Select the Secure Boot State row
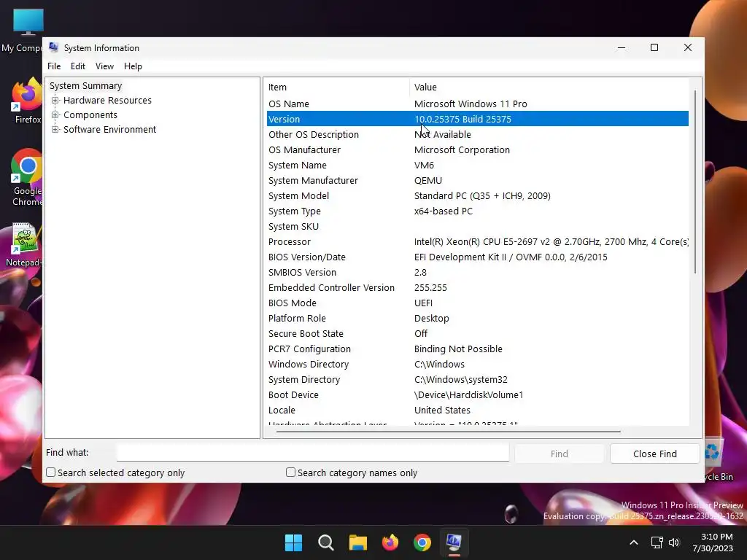This screenshot has width=747, height=560. pos(477,333)
